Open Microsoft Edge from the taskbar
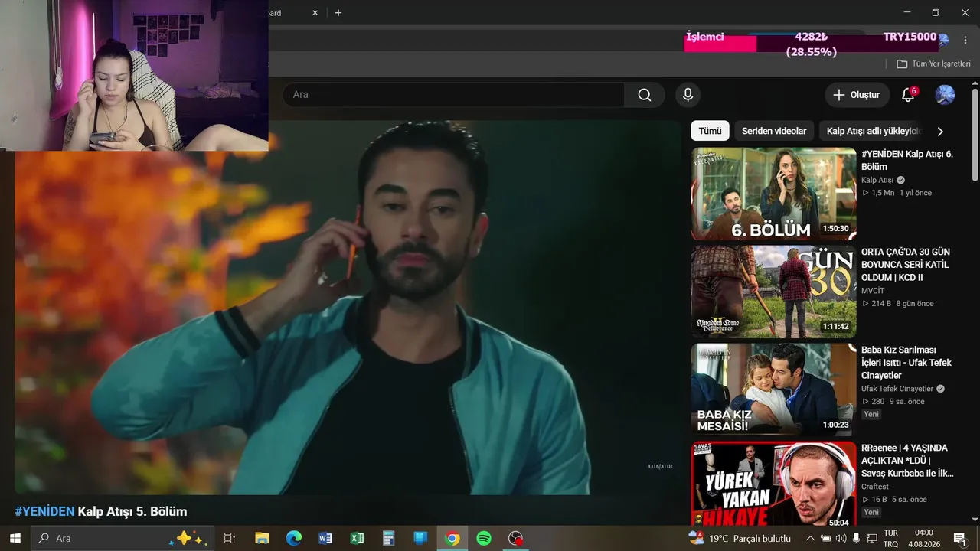The height and width of the screenshot is (551, 980). [294, 538]
